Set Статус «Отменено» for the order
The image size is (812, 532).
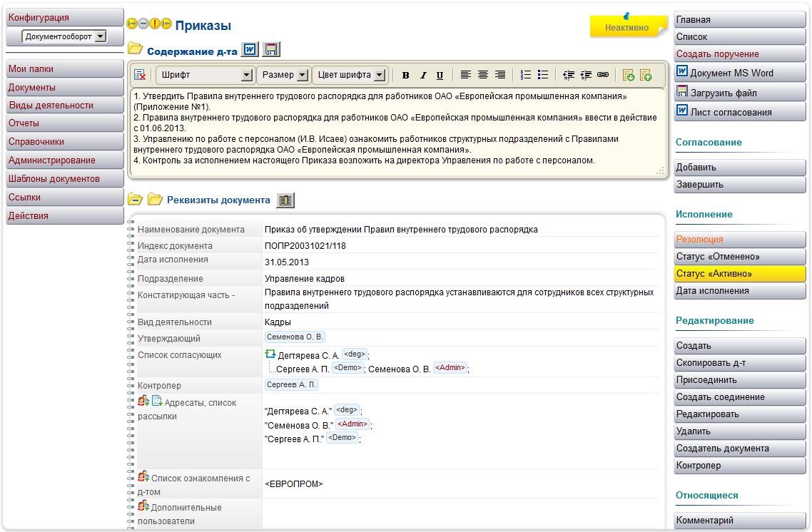click(739, 256)
